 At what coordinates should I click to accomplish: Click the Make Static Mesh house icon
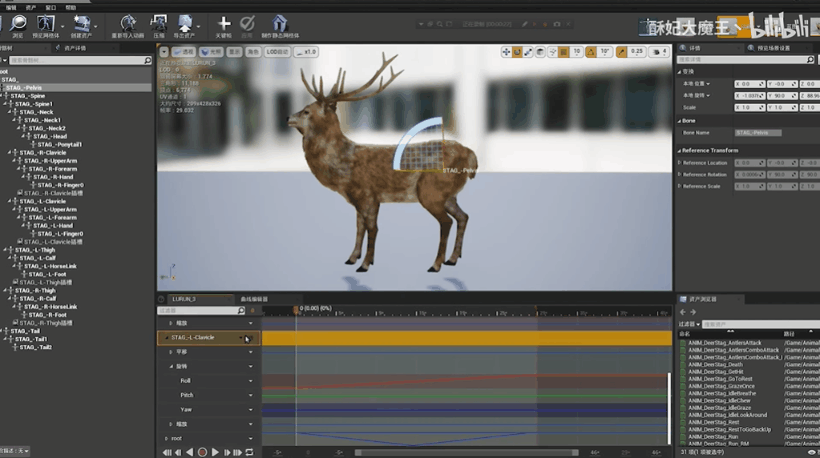pos(280,23)
